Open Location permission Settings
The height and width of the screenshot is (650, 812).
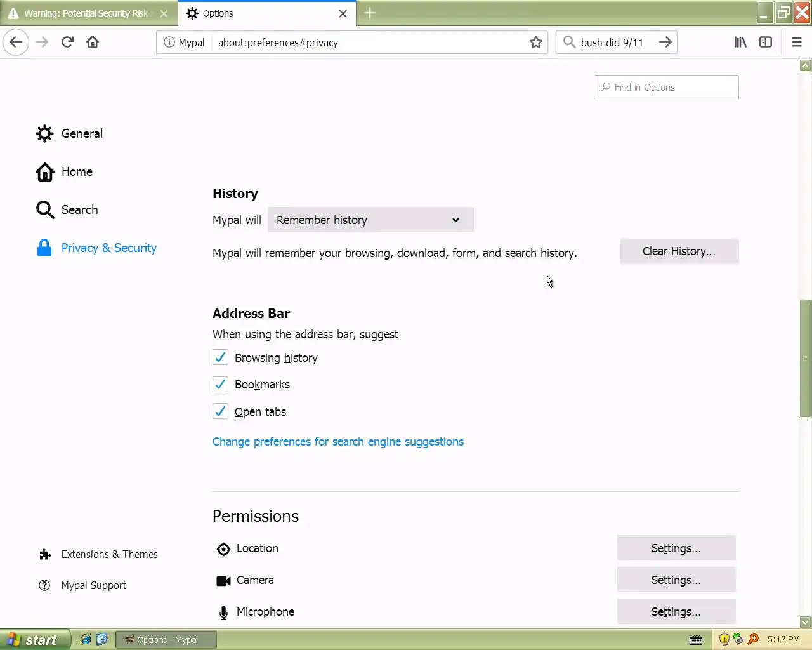click(676, 548)
